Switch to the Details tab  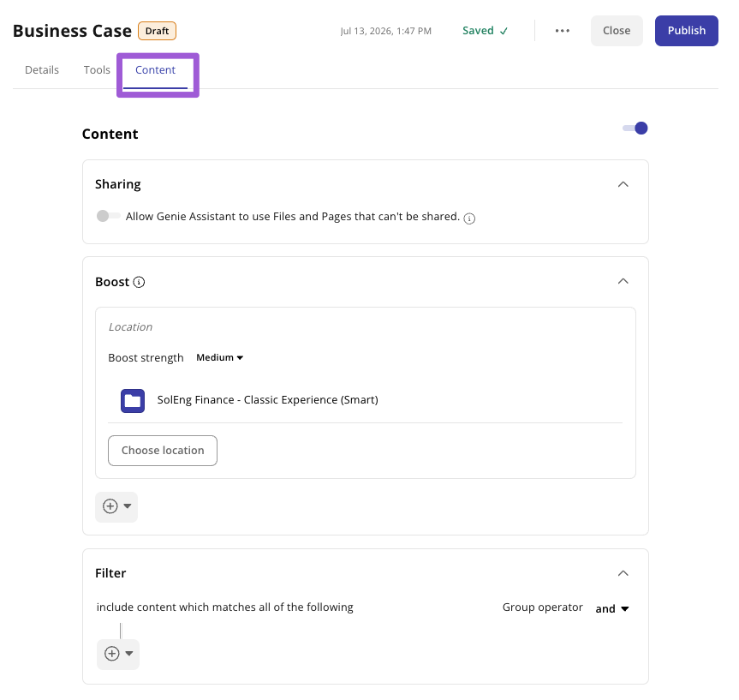coord(42,69)
